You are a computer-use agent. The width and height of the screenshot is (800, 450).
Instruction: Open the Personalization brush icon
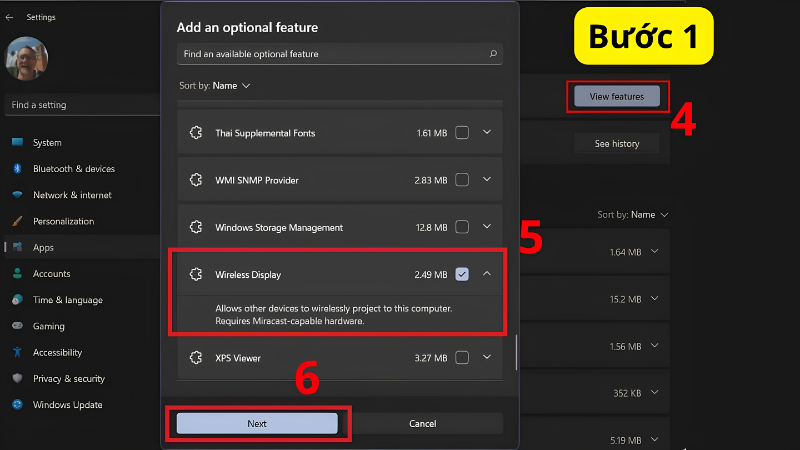tap(17, 221)
